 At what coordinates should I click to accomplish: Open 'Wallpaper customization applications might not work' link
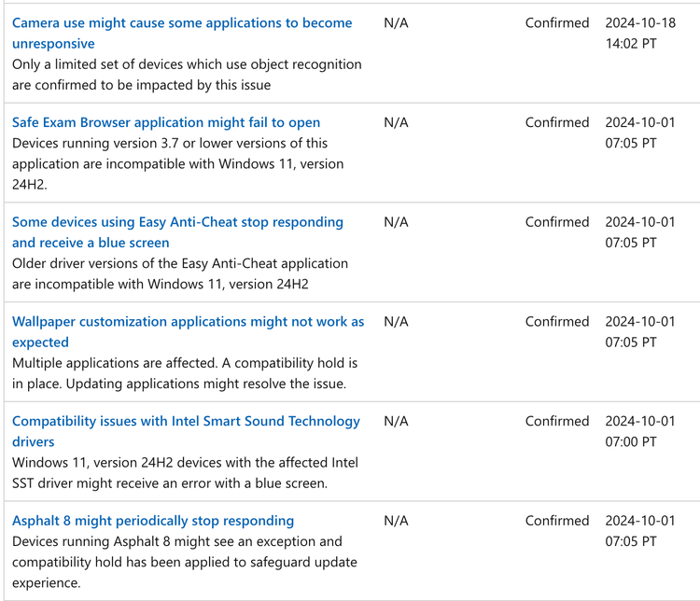pyautogui.click(x=188, y=331)
